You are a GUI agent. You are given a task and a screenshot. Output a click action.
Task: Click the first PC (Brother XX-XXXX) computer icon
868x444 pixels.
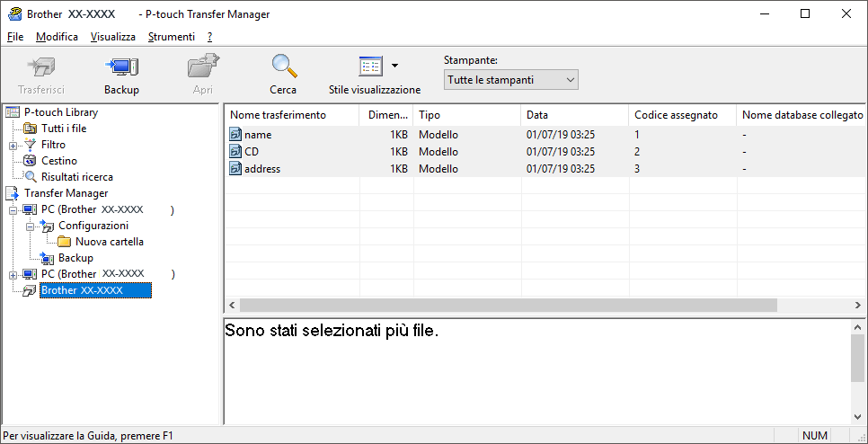(x=30, y=209)
